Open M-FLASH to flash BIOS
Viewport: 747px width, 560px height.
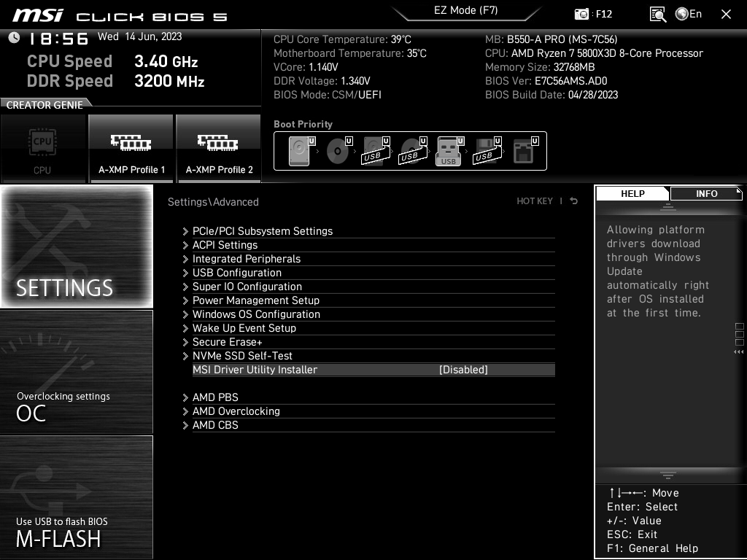point(77,497)
